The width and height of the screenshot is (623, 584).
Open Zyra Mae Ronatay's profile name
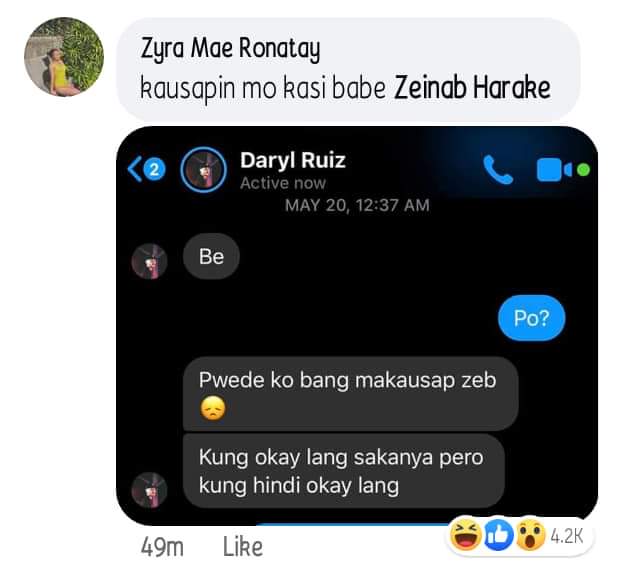(230, 49)
